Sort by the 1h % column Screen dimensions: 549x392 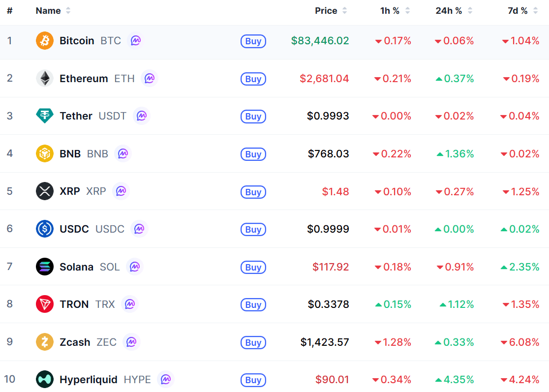(395, 11)
